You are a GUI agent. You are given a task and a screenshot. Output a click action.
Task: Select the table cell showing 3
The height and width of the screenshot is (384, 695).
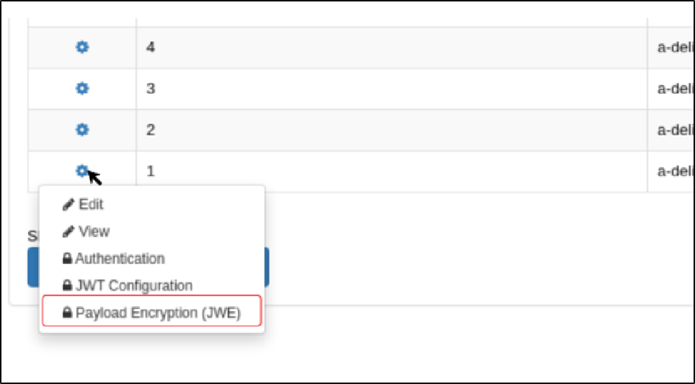point(392,89)
